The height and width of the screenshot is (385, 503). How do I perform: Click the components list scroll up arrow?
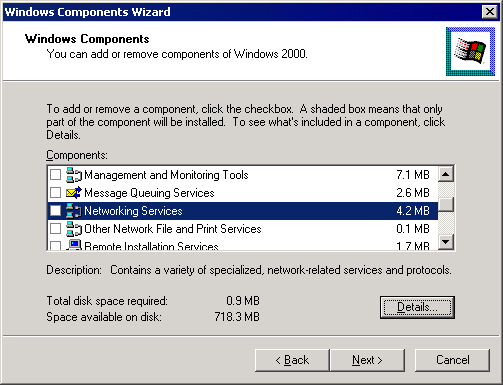[x=446, y=174]
